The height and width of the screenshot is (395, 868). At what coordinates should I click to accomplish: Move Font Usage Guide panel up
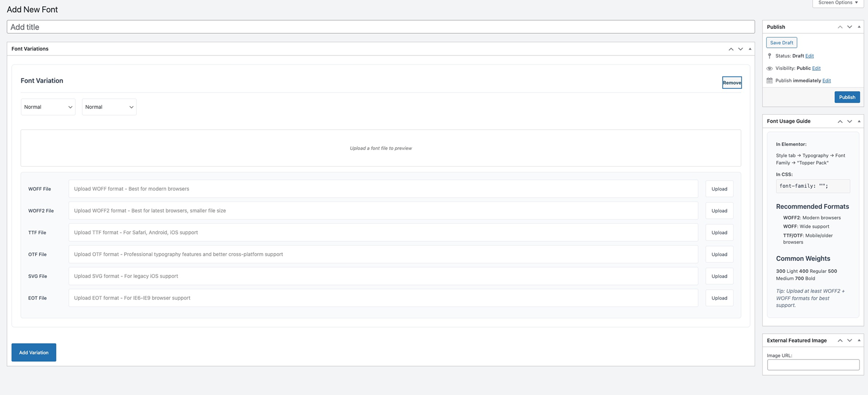click(x=840, y=122)
